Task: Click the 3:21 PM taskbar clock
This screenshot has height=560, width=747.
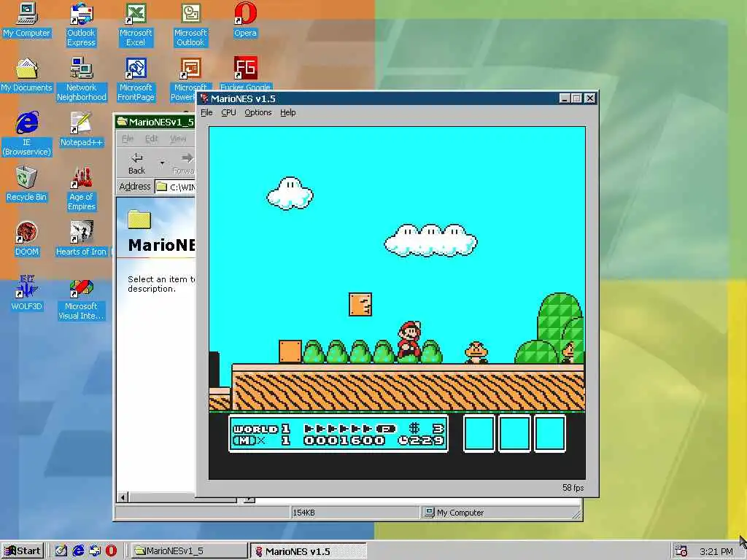Action: pyautogui.click(x=716, y=551)
